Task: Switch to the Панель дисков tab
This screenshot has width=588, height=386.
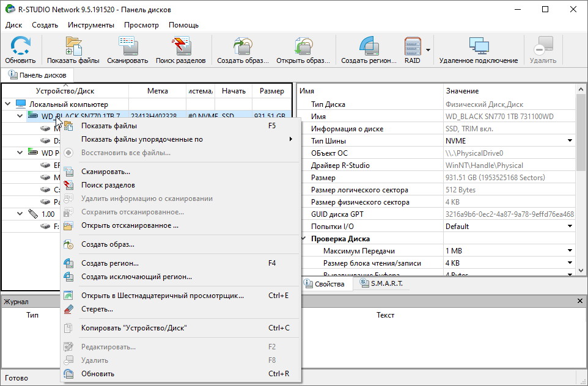Action: (37, 75)
